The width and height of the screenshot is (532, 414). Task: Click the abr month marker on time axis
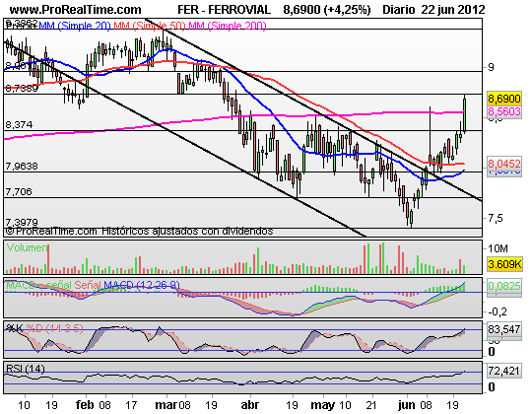[x=250, y=405]
